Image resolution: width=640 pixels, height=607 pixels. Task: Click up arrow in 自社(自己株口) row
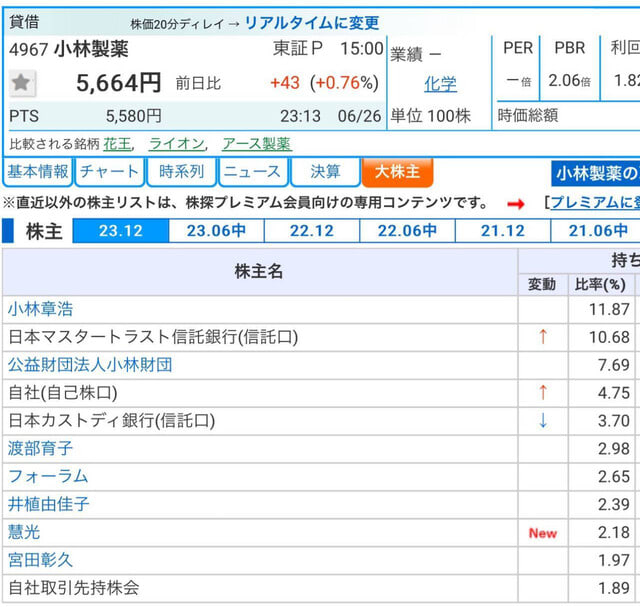click(542, 392)
